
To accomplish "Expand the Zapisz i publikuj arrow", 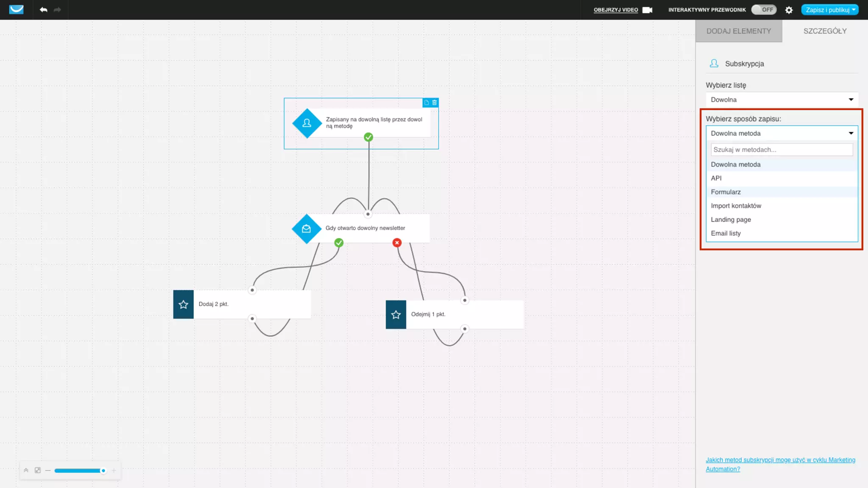I will 854,10.
